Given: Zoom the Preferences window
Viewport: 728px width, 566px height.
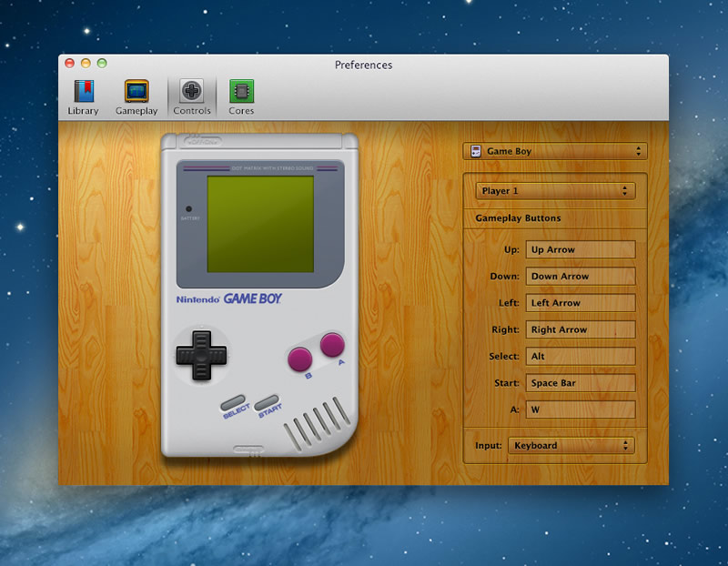Looking at the screenshot, I should (x=102, y=63).
